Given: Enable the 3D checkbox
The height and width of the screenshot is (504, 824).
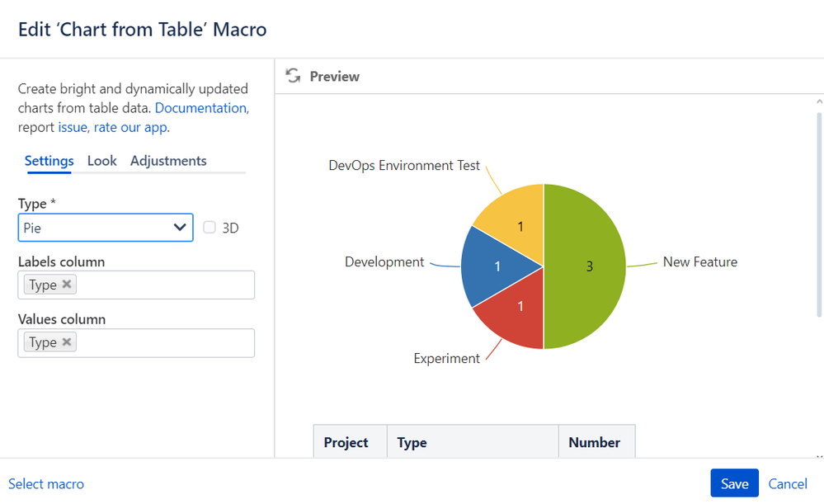Looking at the screenshot, I should tap(210, 228).
